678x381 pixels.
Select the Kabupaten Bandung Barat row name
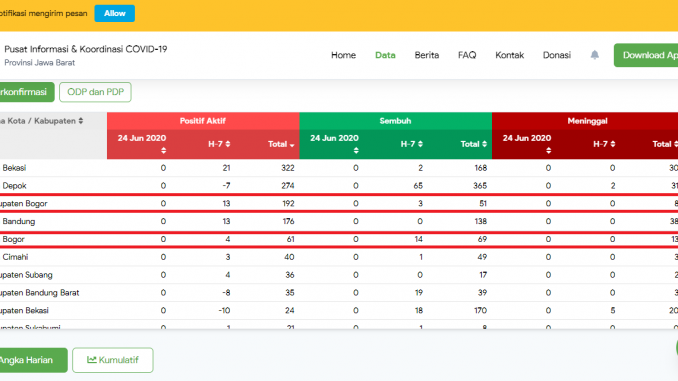pyautogui.click(x=39, y=293)
